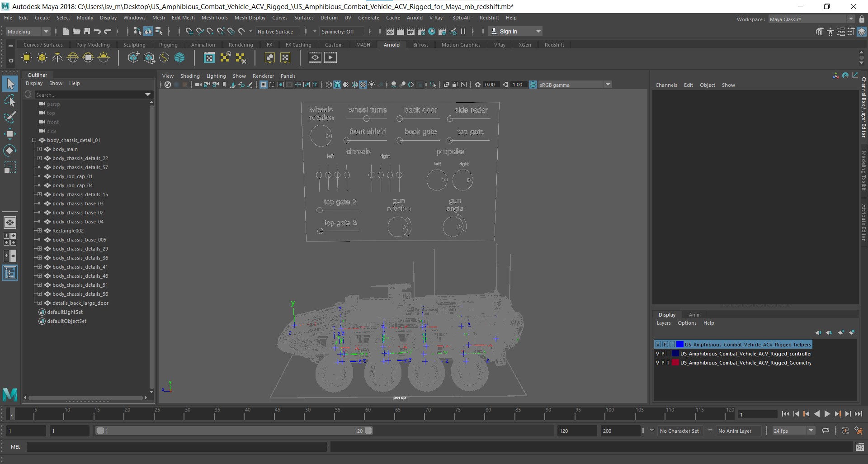Toggle display type box of helpers layer
Image resolution: width=868 pixels, height=464 pixels.
pos(672,345)
